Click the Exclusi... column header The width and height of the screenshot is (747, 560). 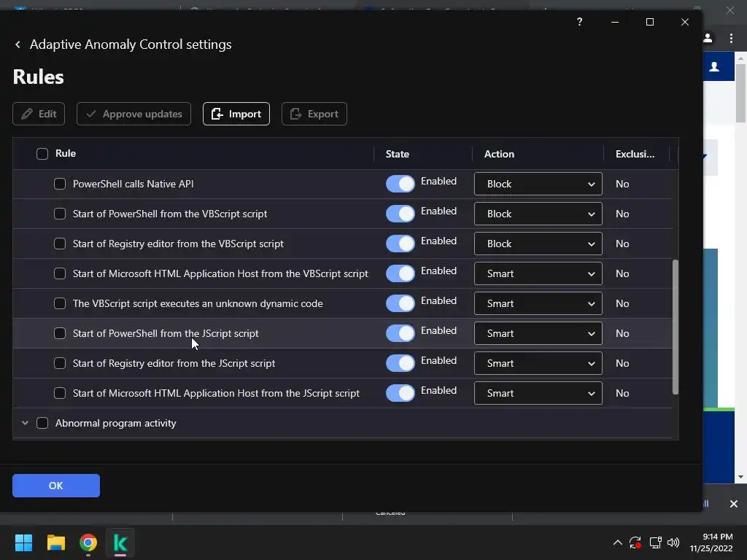pyautogui.click(x=635, y=154)
